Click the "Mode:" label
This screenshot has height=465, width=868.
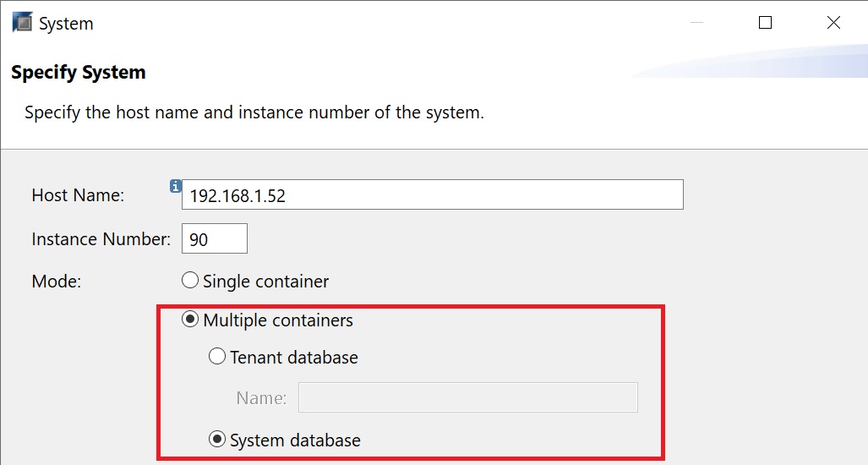click(x=57, y=282)
